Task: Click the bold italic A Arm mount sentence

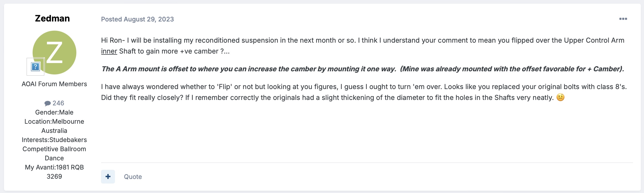Action: (363, 69)
